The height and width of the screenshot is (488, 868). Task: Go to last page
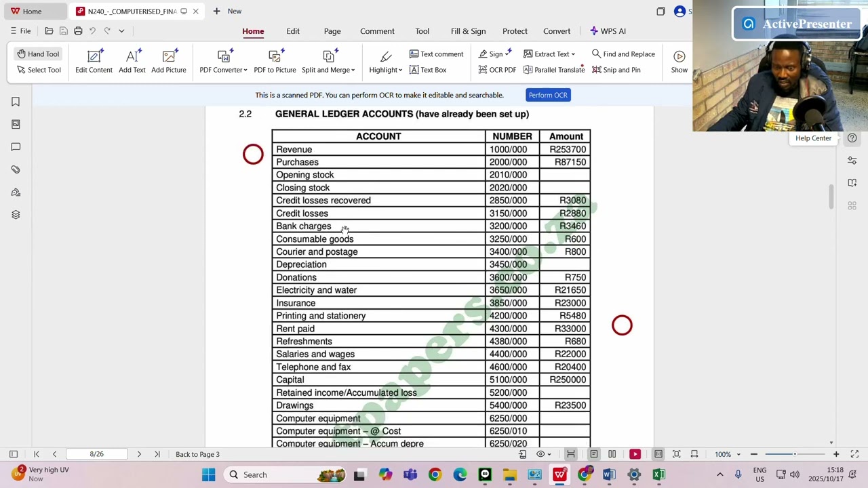(x=157, y=454)
